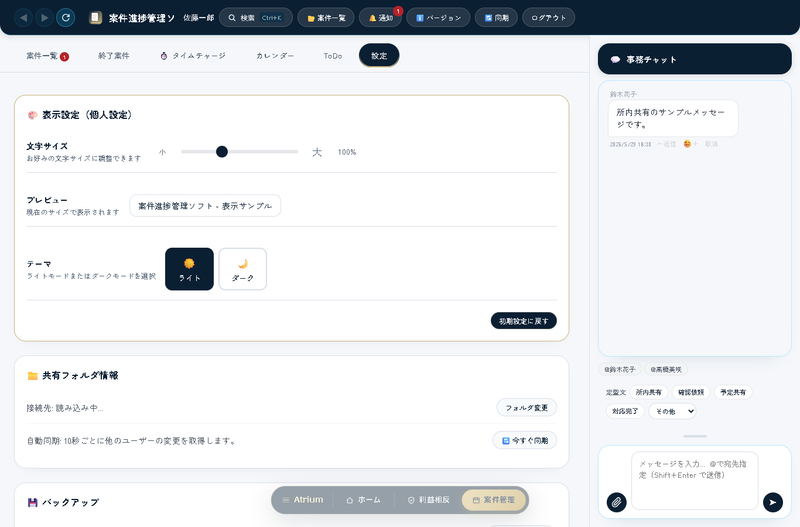This screenshot has width=800, height=527.
Task: Open 利益相反 in the bottom dock
Action: point(429,500)
